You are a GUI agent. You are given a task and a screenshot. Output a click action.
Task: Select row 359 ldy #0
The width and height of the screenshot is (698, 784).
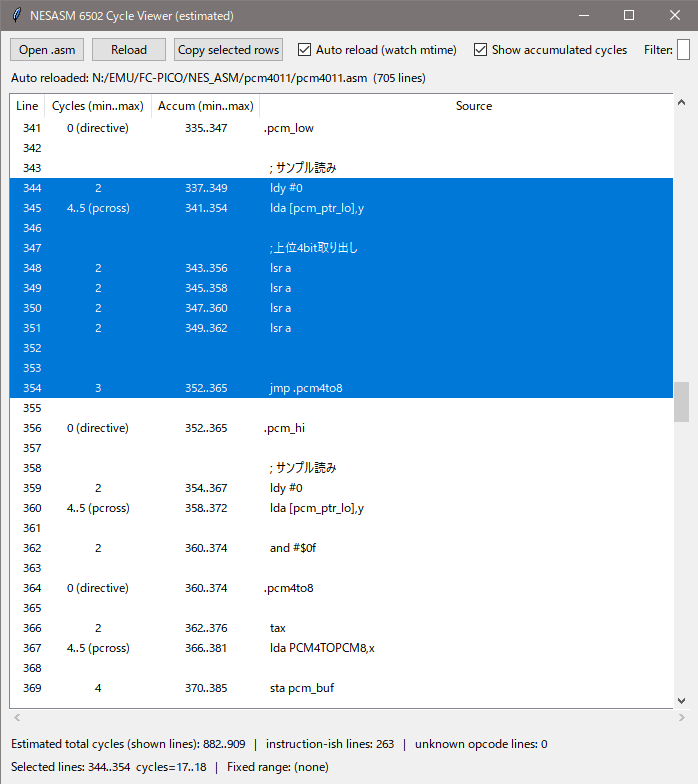342,488
